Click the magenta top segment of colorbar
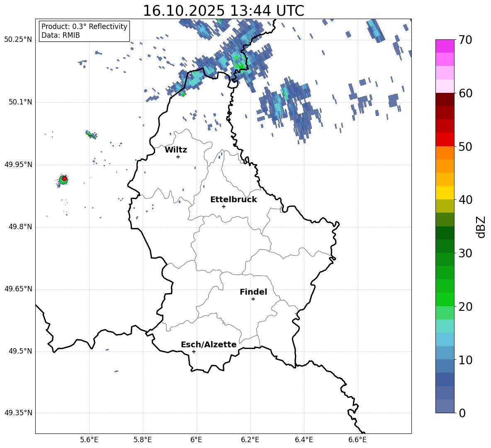Image resolution: width=491 pixels, height=448 pixels. pos(445,46)
